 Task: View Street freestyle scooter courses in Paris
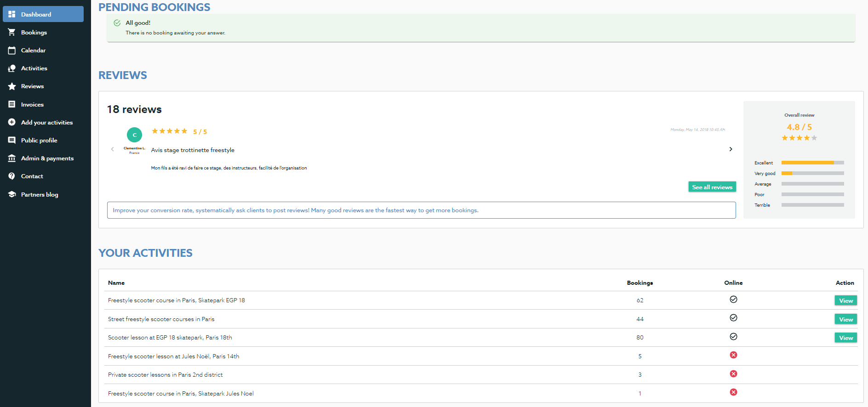coord(846,319)
